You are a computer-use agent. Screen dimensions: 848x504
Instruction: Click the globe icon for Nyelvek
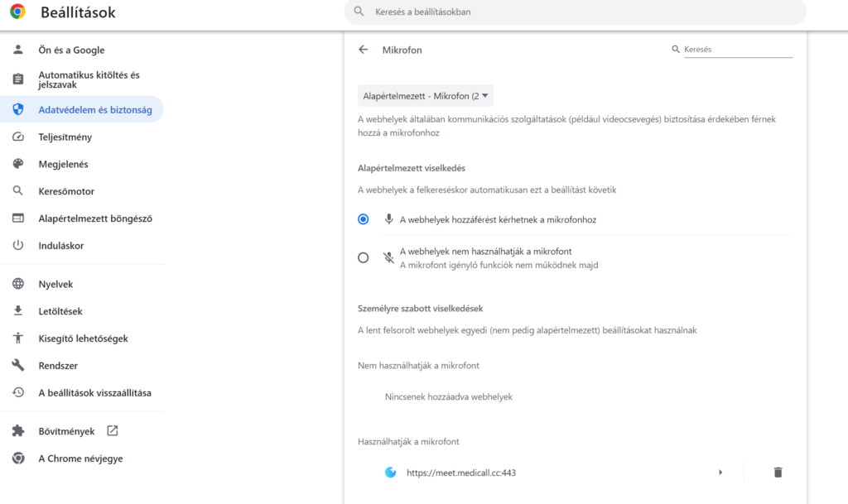pyautogui.click(x=18, y=284)
